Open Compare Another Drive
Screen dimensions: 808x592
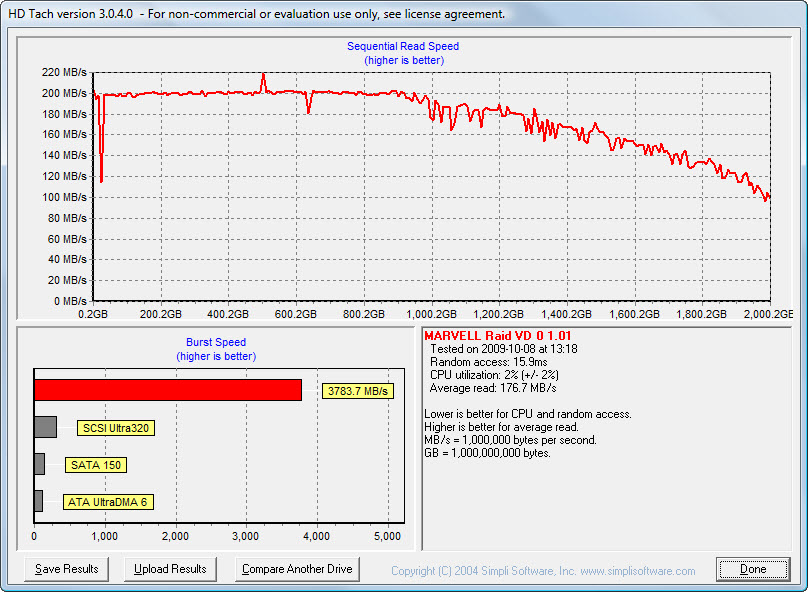297,569
